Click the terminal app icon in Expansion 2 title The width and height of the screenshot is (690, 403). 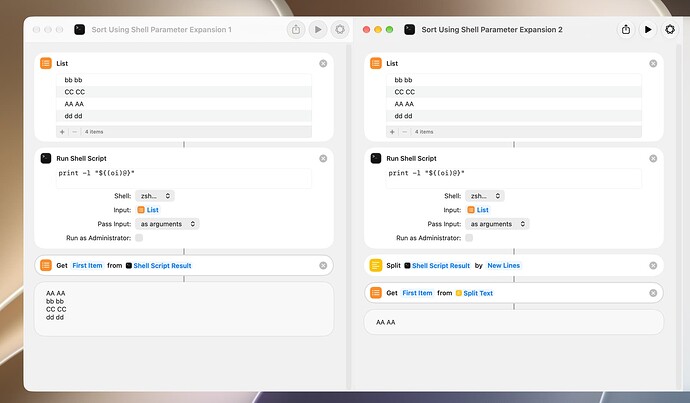point(409,29)
